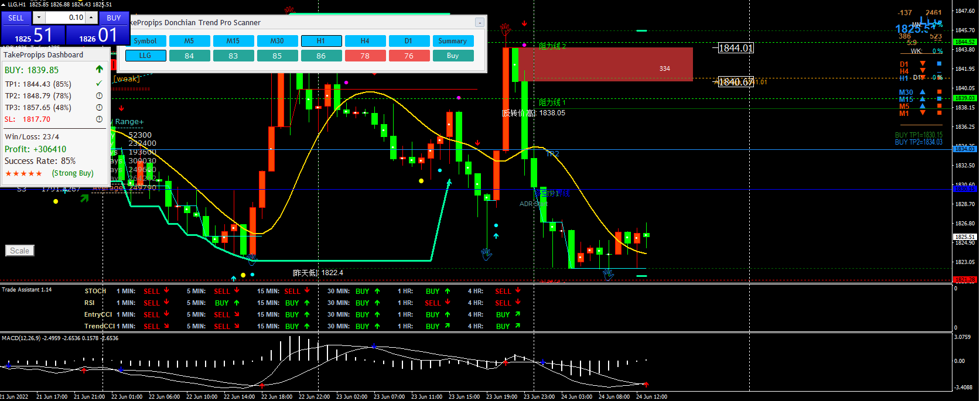Screen dimensions: 980x401
Task: Select the M5 timeframe in scanner
Action: [x=189, y=41]
